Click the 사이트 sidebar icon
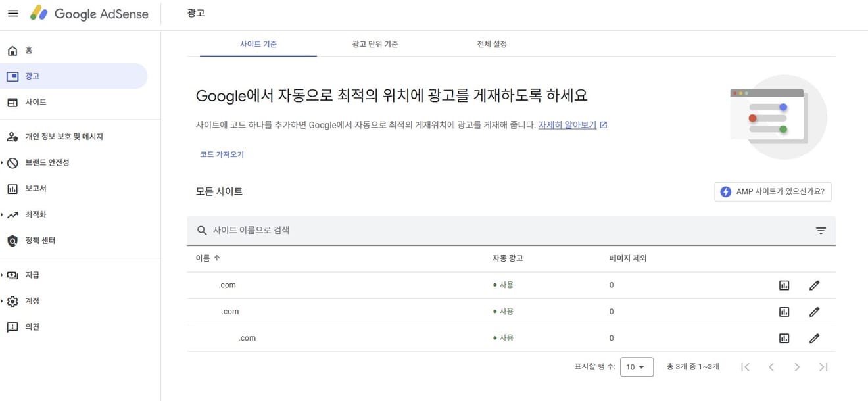This screenshot has height=401, width=868. tap(12, 103)
